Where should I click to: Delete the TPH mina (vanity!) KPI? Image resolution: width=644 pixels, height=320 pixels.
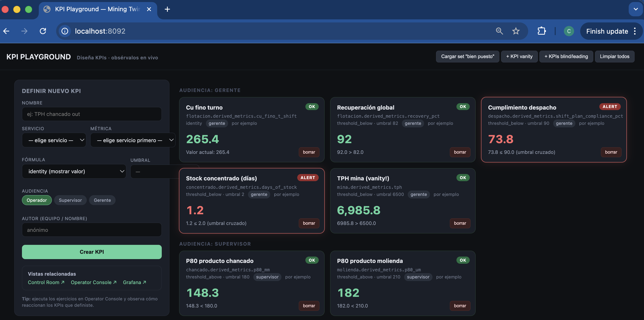(460, 223)
